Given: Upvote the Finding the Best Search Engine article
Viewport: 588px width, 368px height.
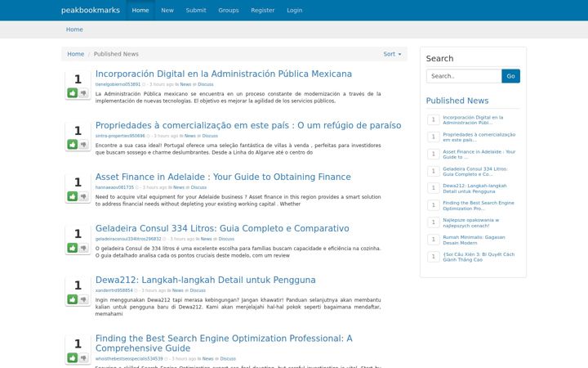Looking at the screenshot, I should coord(73,357).
